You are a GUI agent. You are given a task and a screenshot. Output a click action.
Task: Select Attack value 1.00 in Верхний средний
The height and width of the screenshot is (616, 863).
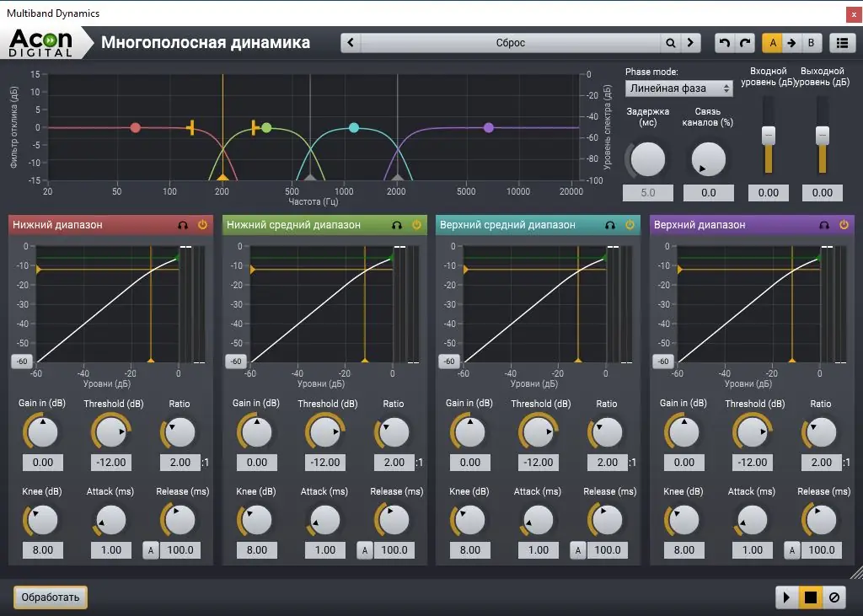pos(538,550)
